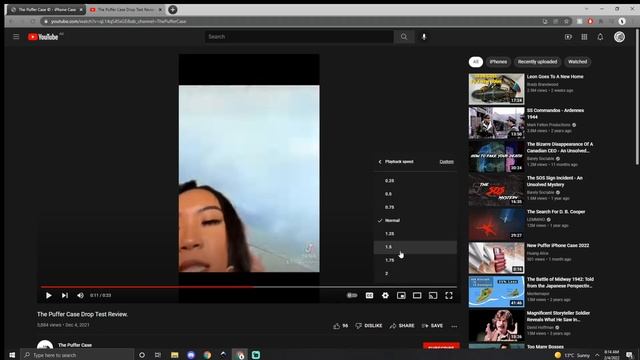Skip to the next video
640x360 pixels.
pyautogui.click(x=64, y=295)
